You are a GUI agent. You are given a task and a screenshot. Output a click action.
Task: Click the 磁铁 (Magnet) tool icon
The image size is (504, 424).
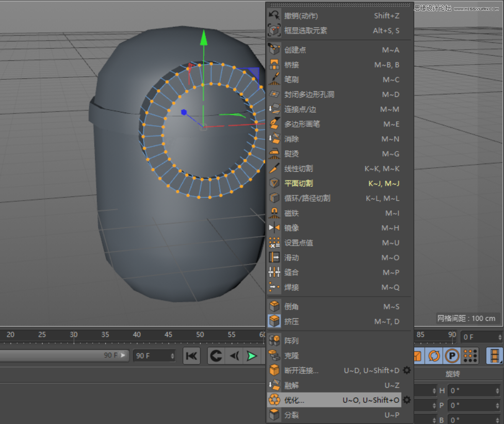274,213
